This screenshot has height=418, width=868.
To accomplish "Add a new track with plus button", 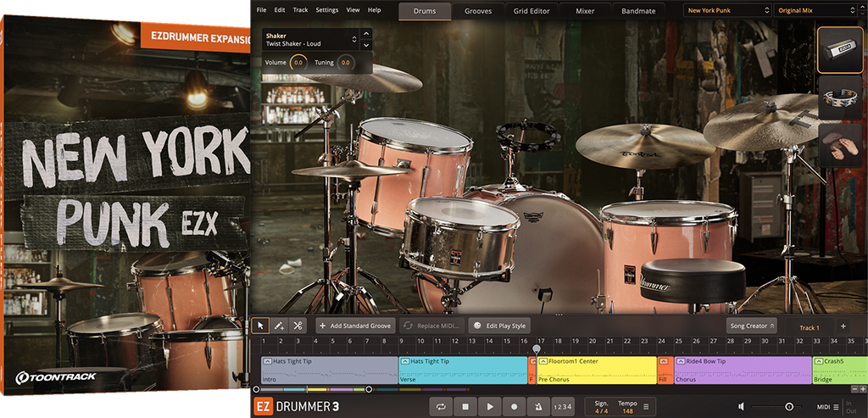I will (x=843, y=326).
